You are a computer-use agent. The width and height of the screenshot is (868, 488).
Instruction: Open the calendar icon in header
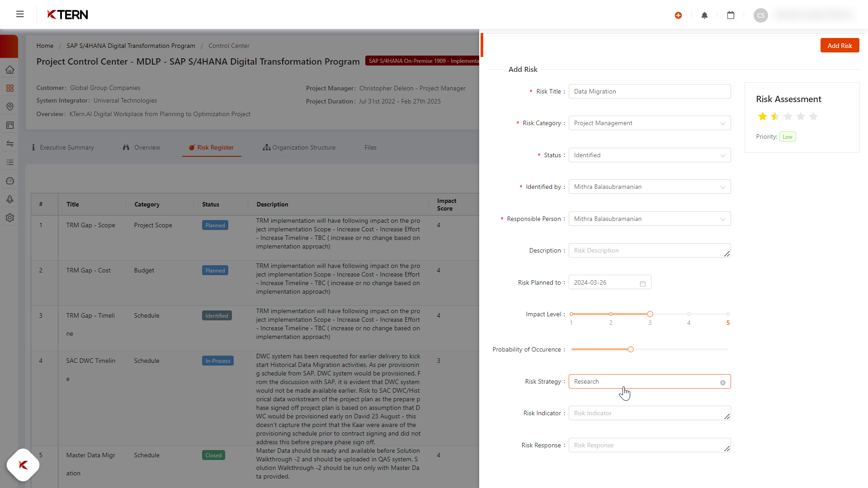(x=731, y=15)
